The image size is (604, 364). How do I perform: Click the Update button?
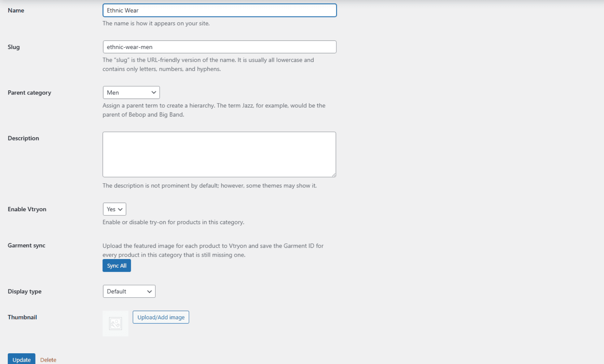point(21,359)
